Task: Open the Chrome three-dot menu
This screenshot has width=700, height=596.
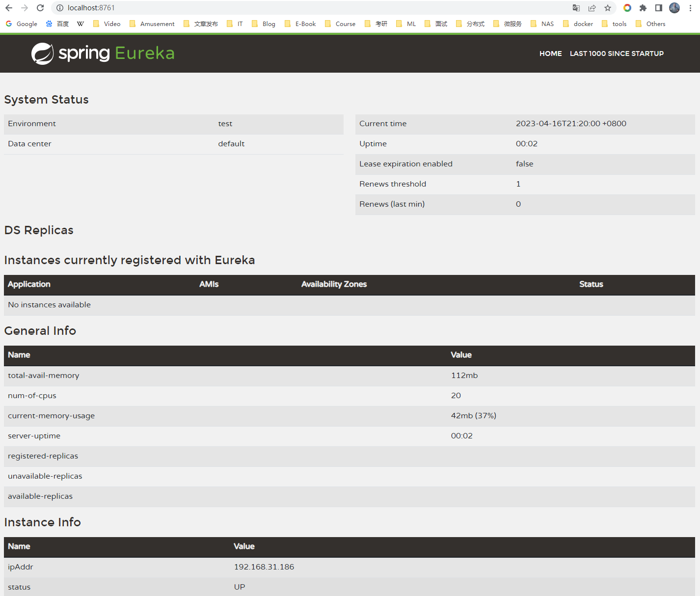Action: click(690, 8)
